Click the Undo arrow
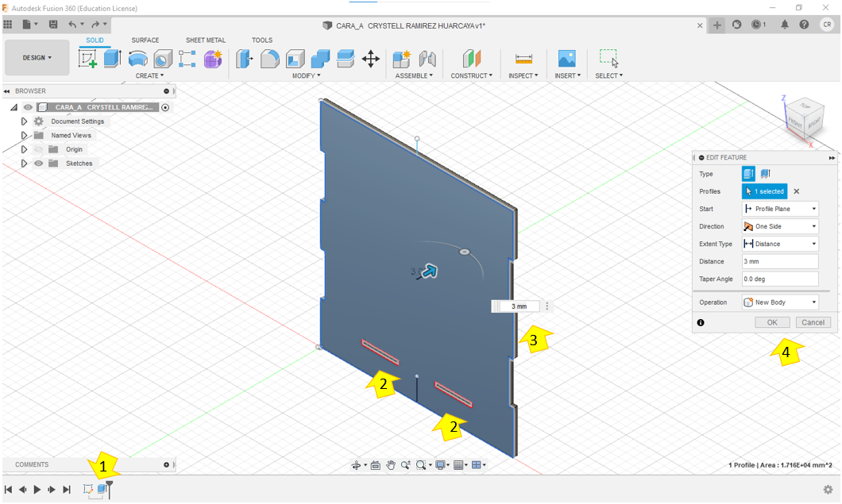842x504 pixels. [72, 24]
